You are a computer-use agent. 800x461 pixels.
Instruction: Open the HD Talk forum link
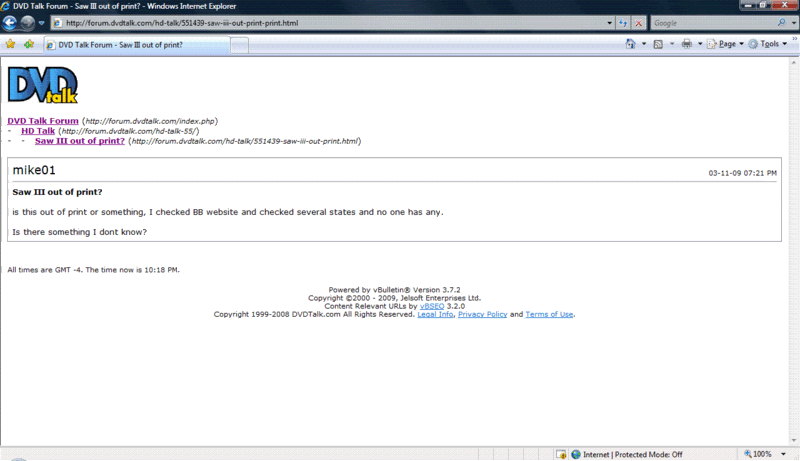tap(38, 131)
